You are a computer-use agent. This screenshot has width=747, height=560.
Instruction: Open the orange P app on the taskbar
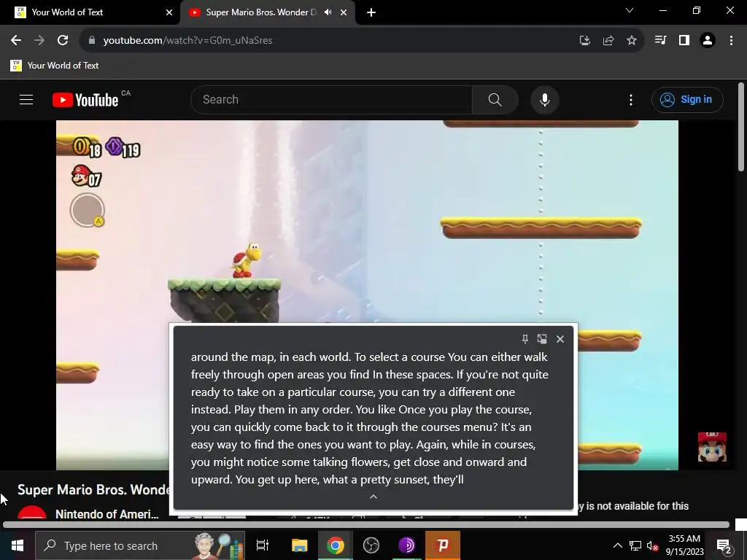(x=443, y=545)
